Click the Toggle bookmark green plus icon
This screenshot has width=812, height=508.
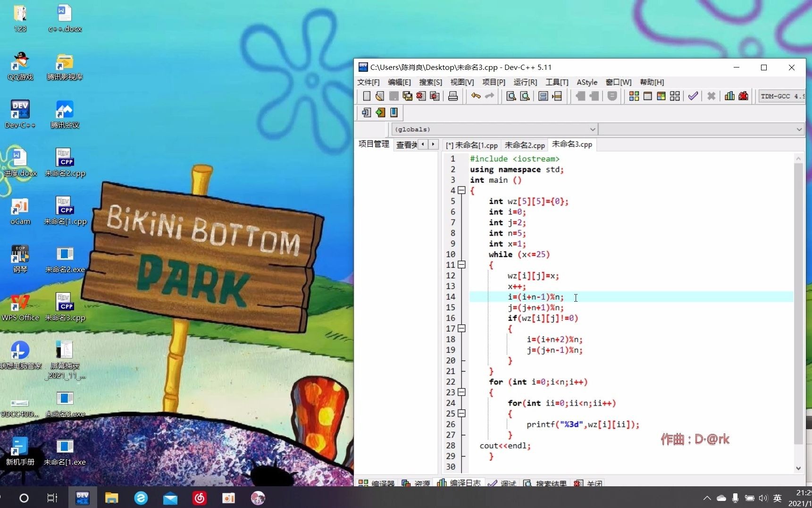point(380,112)
